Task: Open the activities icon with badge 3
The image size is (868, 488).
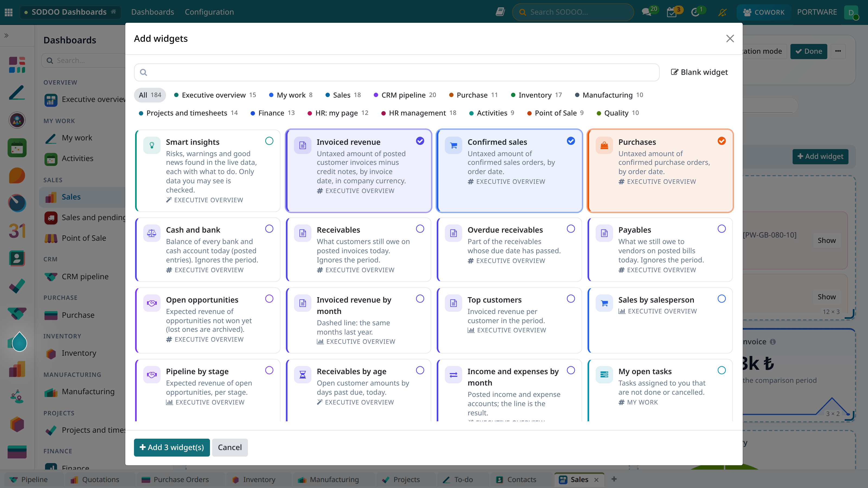Action: click(672, 12)
